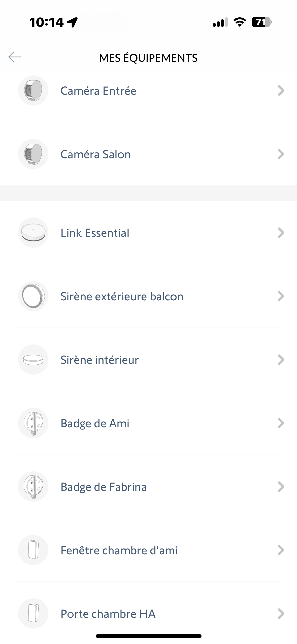Tap the Badge de Ami key fob icon
Screen dimensions: 297x644
[33, 423]
